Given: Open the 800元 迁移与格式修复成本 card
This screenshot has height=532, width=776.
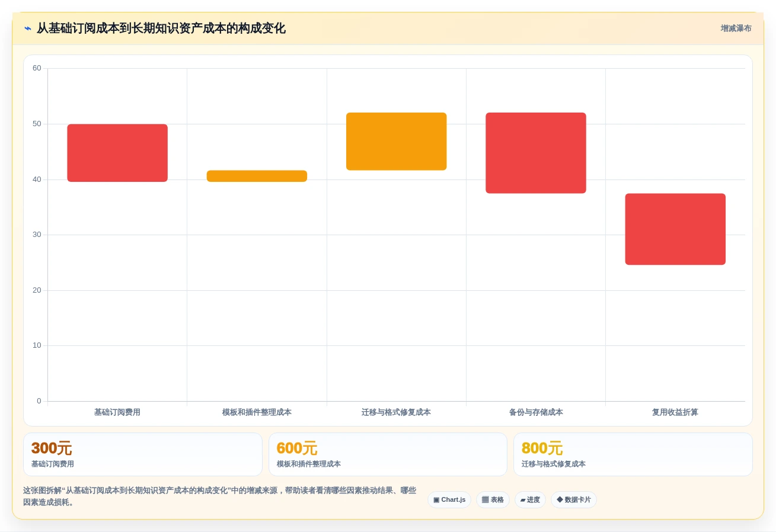Looking at the screenshot, I should 633,454.
